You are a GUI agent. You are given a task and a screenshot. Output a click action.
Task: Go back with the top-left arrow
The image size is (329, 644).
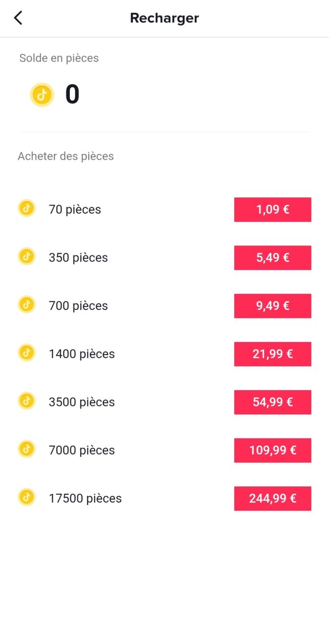[x=18, y=18]
